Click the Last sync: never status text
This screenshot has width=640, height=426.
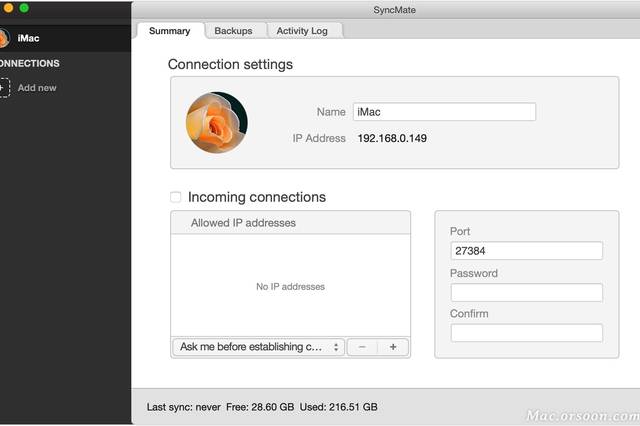pyautogui.click(x=183, y=407)
